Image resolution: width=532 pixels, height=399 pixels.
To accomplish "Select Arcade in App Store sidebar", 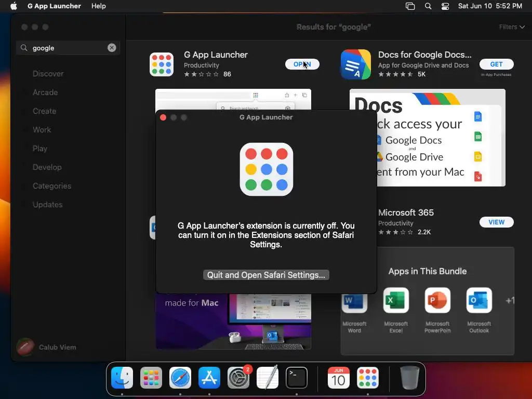I will pyautogui.click(x=45, y=92).
